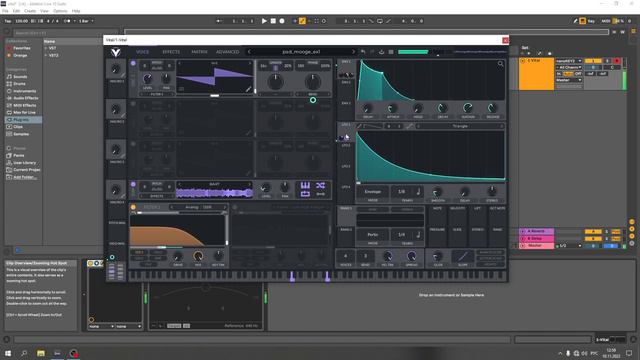640x360 pixels.
Task: Click Oscillator 1 unison detune knob
Action: point(276,82)
